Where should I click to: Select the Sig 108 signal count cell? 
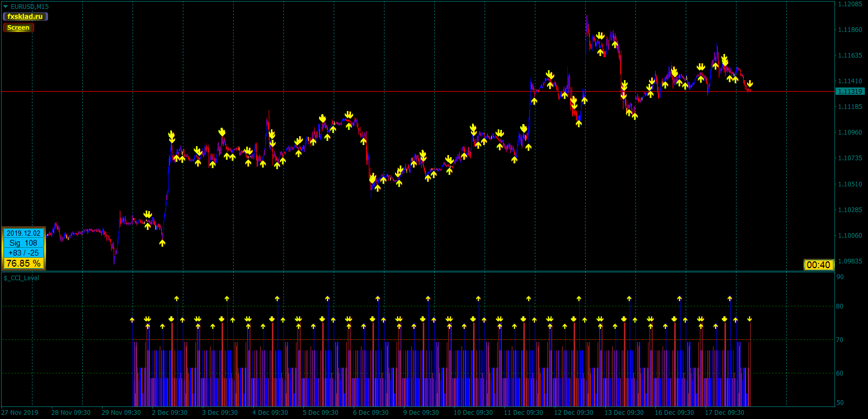click(x=24, y=243)
